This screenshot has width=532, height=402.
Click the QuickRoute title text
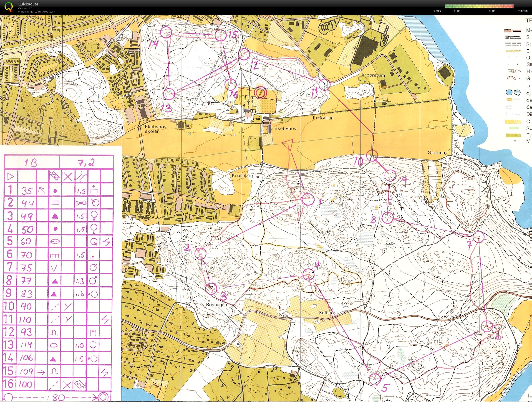(28, 4)
